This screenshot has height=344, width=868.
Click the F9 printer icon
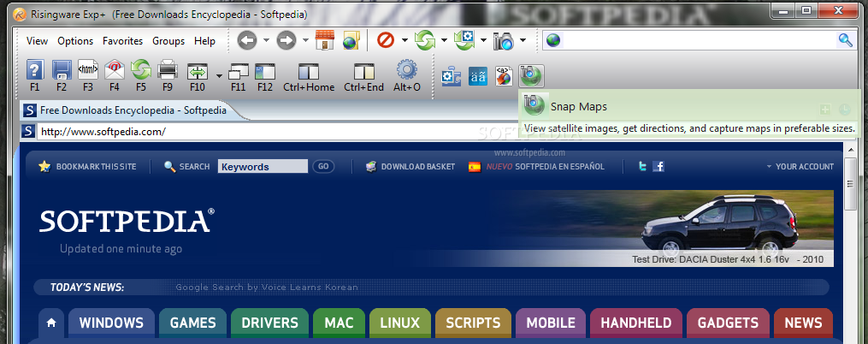click(x=168, y=71)
